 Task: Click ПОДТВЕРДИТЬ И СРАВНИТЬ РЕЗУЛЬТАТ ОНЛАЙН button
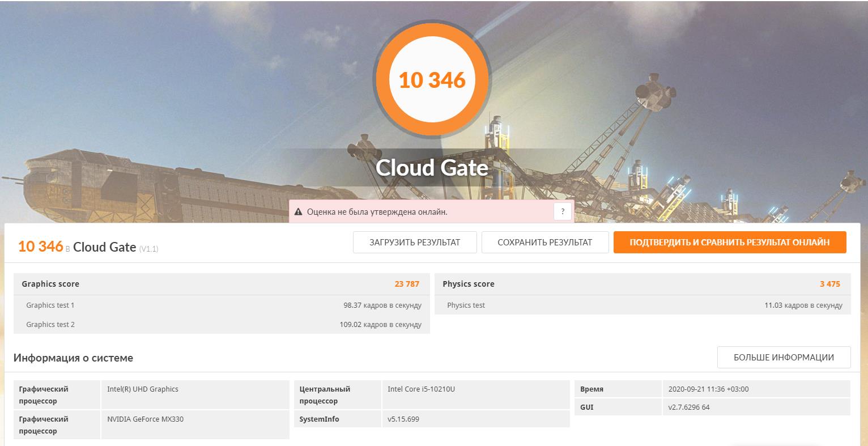click(730, 242)
